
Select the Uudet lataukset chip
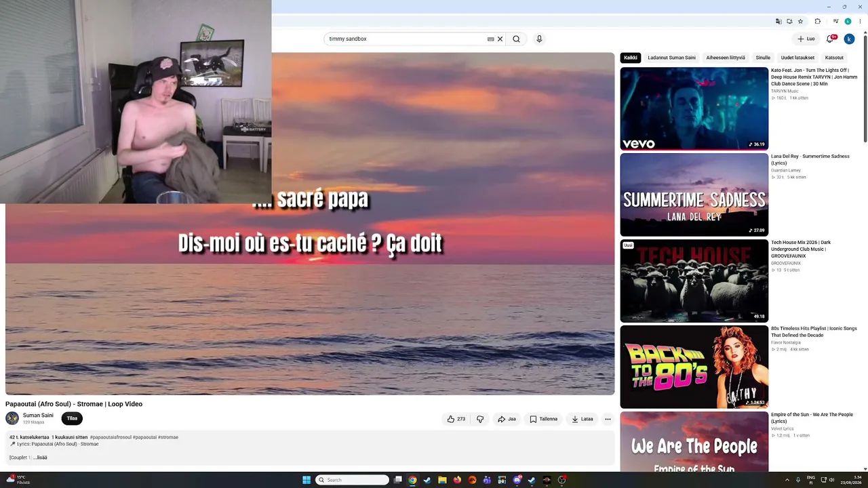click(x=797, y=58)
